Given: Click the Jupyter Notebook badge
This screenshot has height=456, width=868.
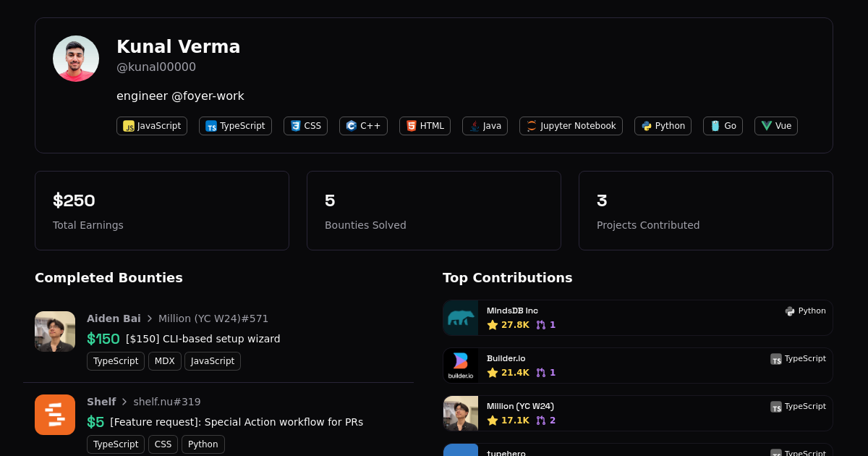Looking at the screenshot, I should (571, 126).
